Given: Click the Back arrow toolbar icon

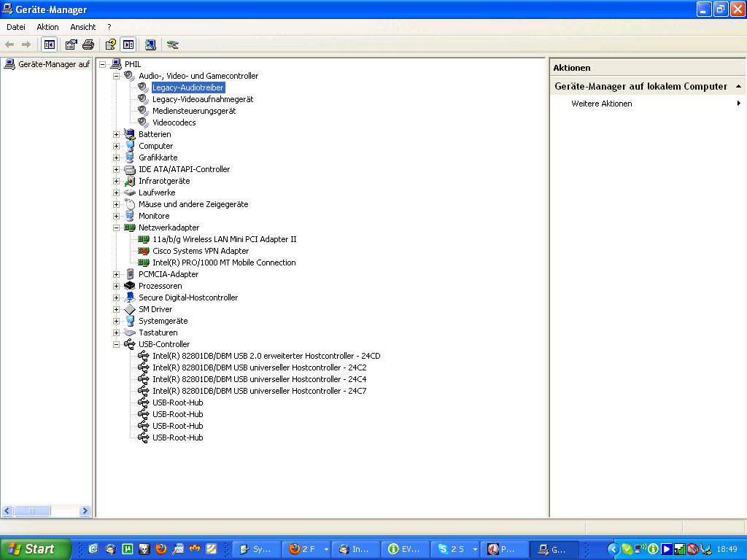Looking at the screenshot, I should 9,44.
